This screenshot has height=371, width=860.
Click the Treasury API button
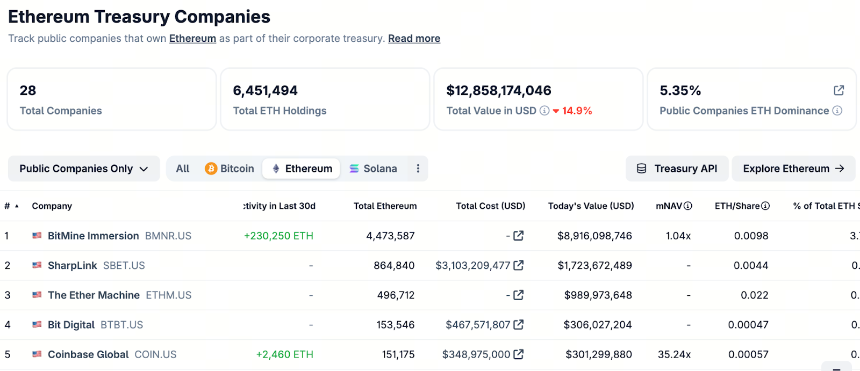coord(677,168)
